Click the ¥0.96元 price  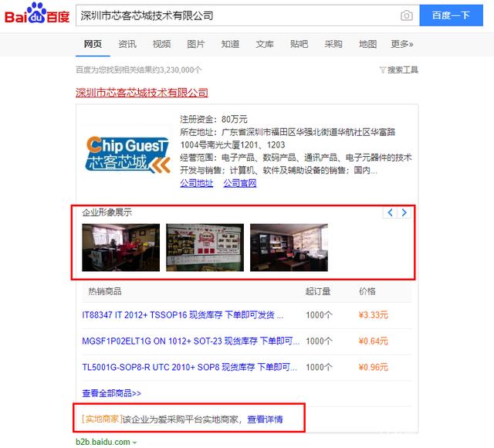(x=373, y=368)
